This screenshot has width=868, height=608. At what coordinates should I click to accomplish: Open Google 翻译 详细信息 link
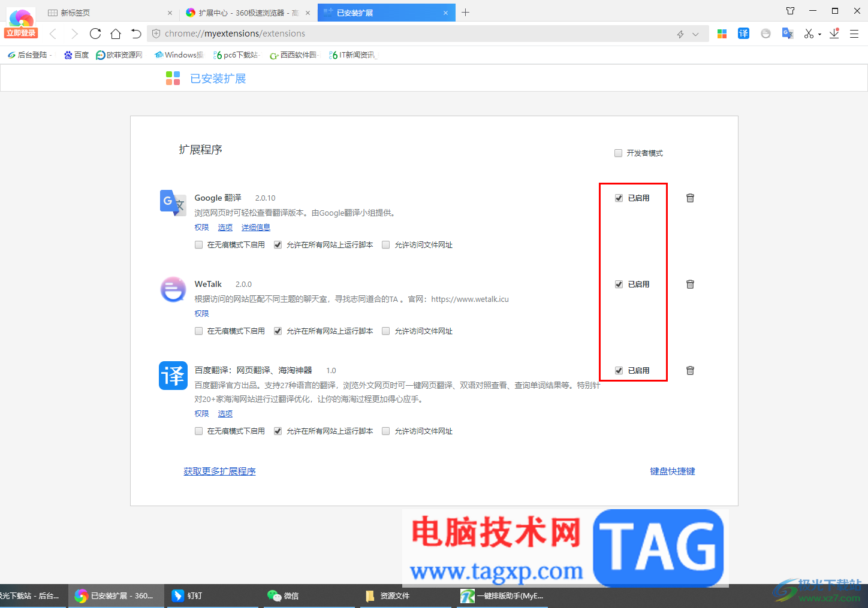[x=256, y=228]
